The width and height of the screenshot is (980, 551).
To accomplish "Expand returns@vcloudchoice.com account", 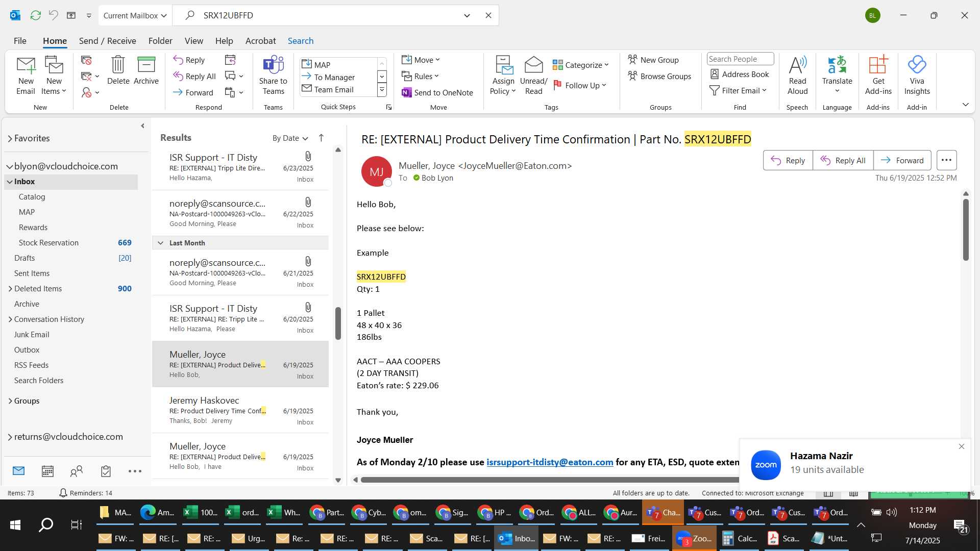I will click(x=10, y=437).
